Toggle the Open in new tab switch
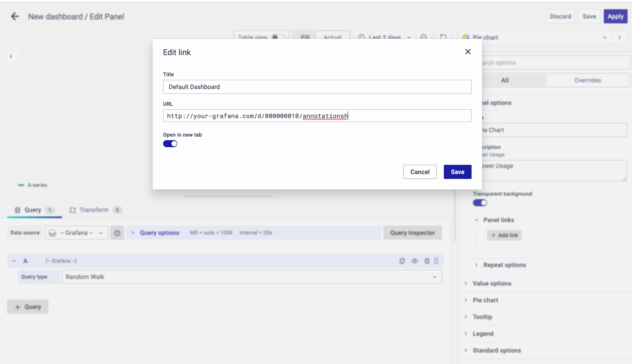Screen dimensions: 632x364 click(x=170, y=144)
